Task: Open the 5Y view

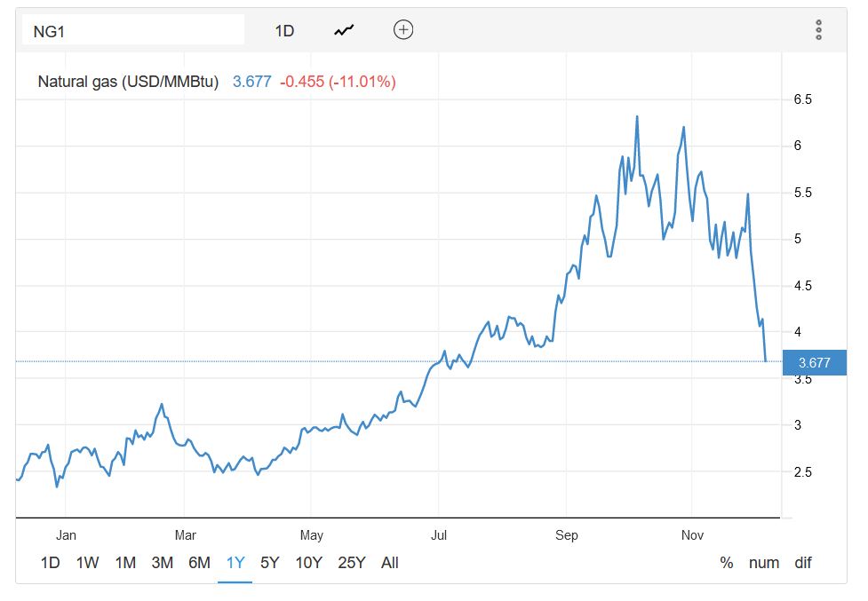Action: coord(267,563)
